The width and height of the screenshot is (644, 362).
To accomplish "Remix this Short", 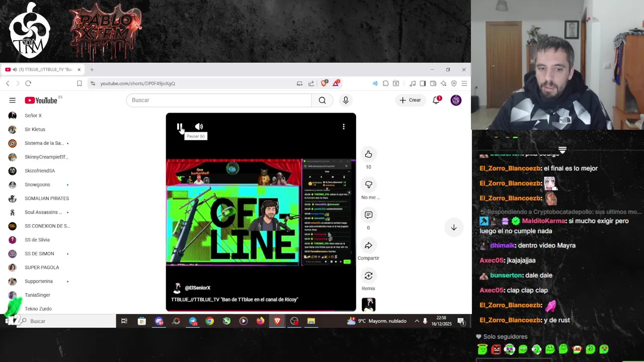I will click(368, 276).
